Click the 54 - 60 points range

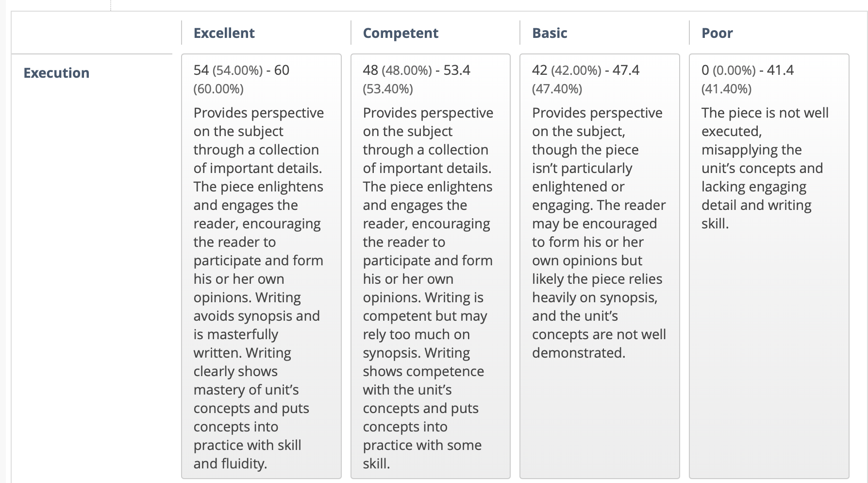(x=241, y=70)
